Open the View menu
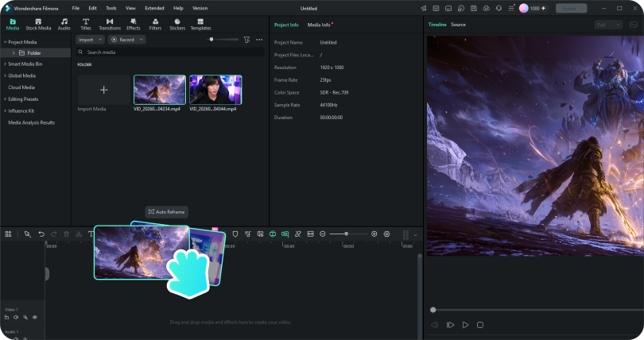Viewport: 644px width, 340px height. pos(130,8)
